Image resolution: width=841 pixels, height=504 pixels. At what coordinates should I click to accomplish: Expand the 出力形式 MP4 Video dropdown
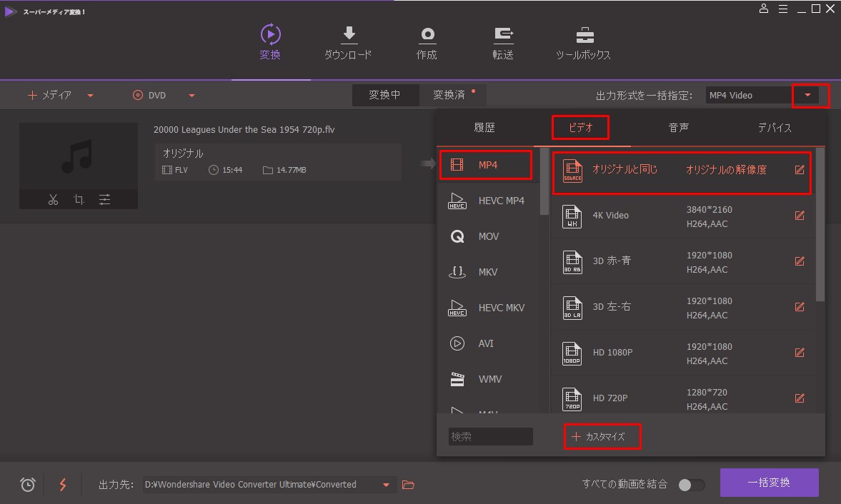coord(807,95)
